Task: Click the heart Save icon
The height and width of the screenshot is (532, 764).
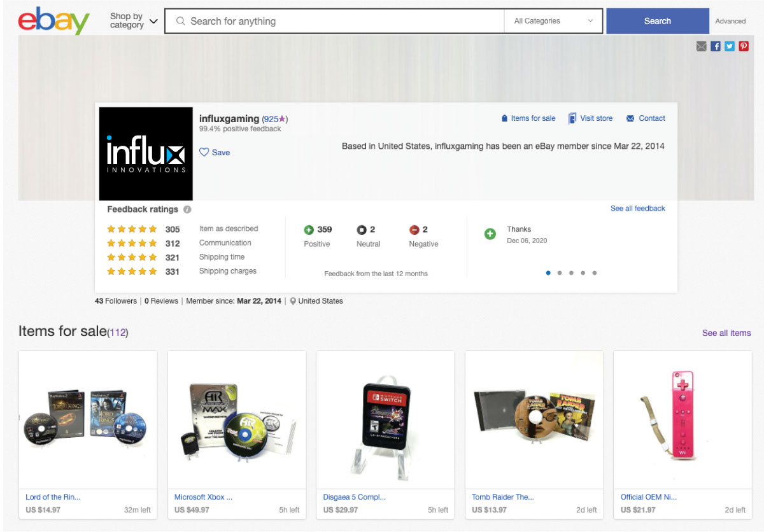Action: click(204, 152)
